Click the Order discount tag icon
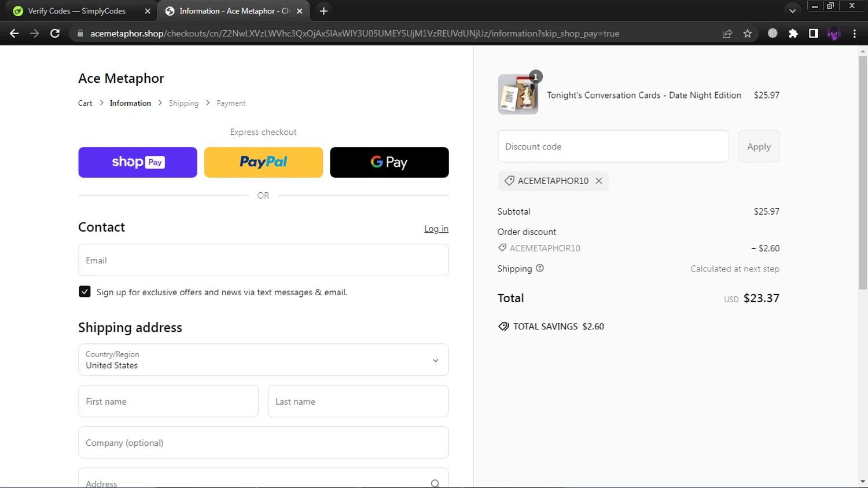 [x=502, y=248]
